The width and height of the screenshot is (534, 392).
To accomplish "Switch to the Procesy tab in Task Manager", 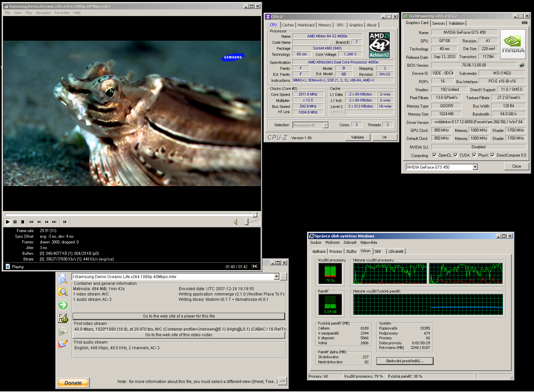I will 336,251.
